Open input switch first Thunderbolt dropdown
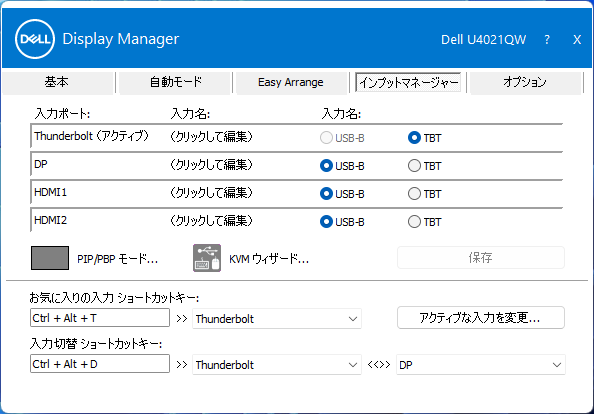The image size is (594, 414). (277, 365)
